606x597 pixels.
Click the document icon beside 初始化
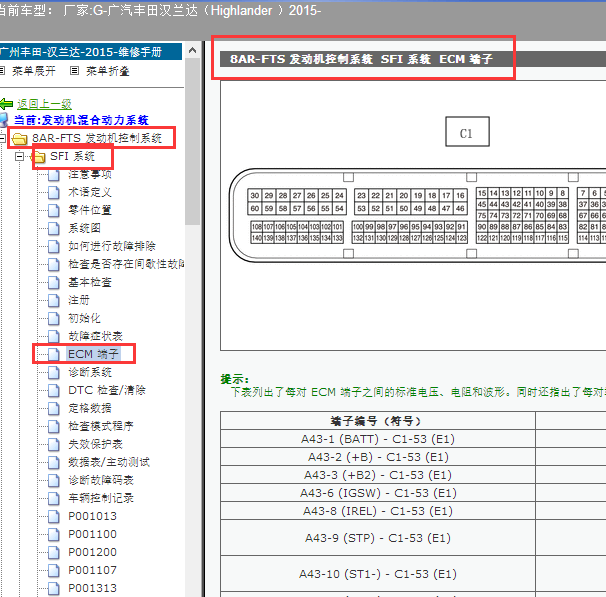(54, 318)
